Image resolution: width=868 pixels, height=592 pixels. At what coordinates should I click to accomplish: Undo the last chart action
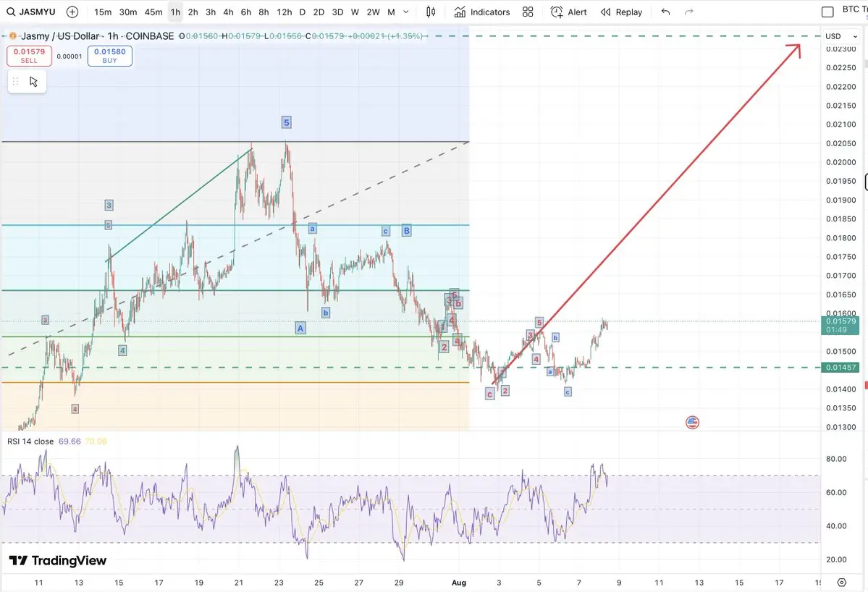pyautogui.click(x=665, y=12)
